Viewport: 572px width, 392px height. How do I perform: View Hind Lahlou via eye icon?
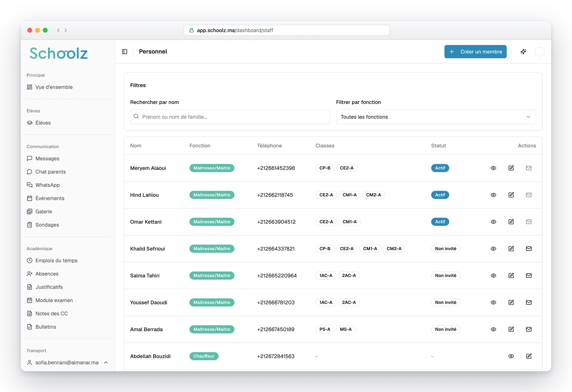[493, 195]
